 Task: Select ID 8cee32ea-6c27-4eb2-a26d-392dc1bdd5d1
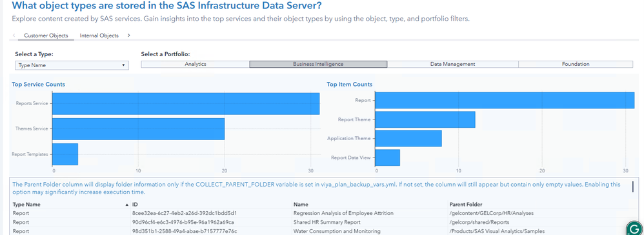pos(185,213)
